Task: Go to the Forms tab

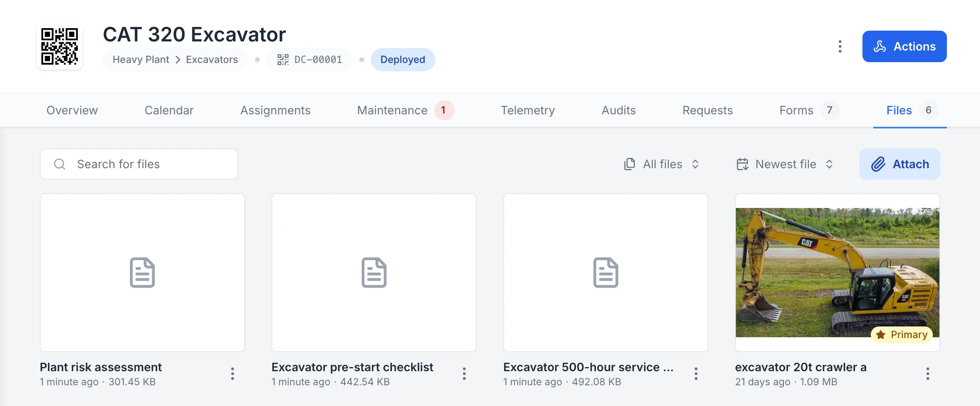Action: (809, 110)
